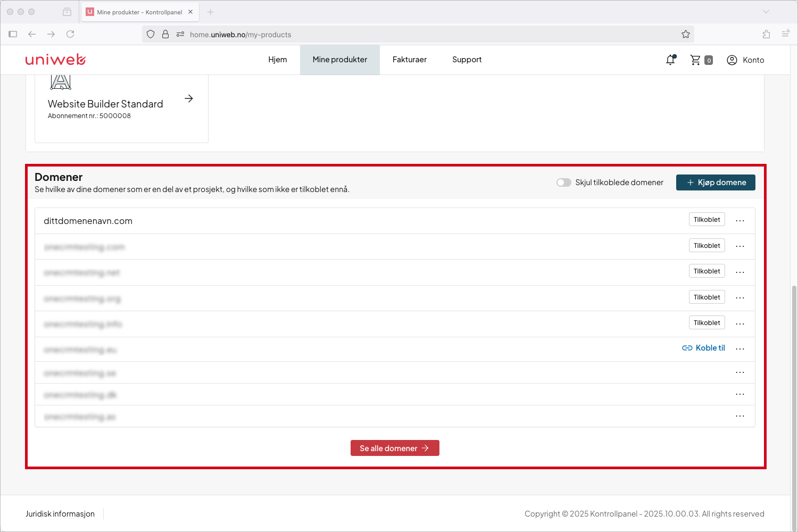
Task: Click the Koble til link
Action: [x=703, y=348]
